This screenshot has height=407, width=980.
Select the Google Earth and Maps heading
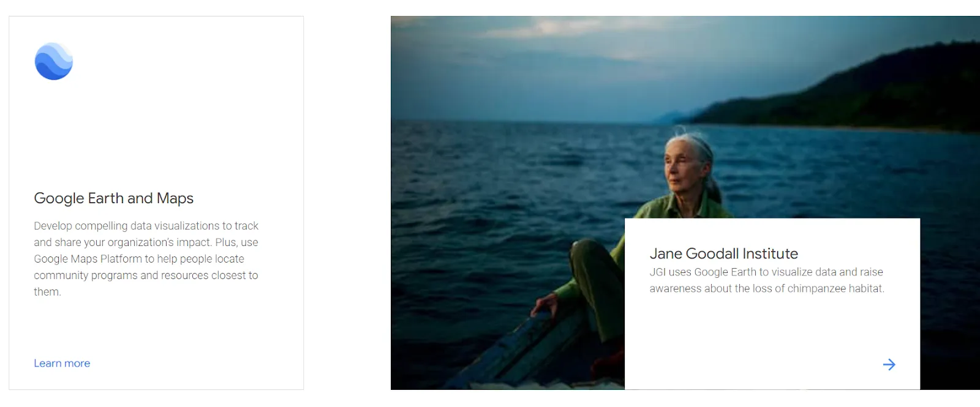114,198
